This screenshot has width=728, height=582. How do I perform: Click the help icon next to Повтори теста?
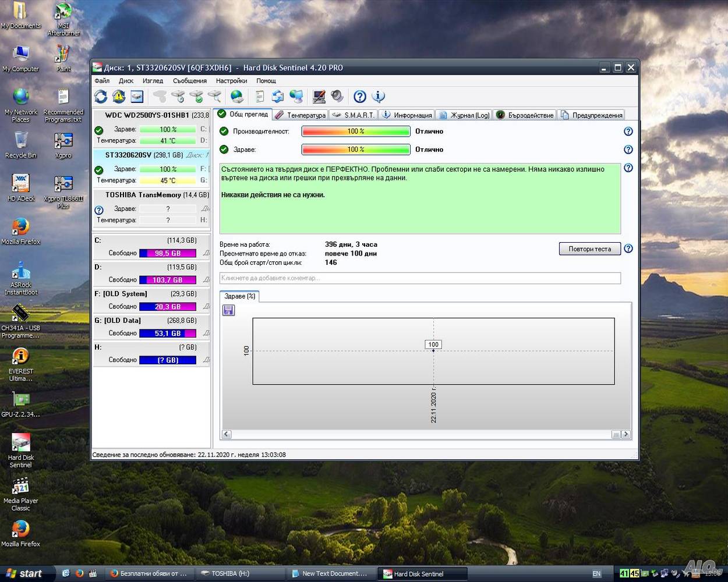click(x=628, y=249)
